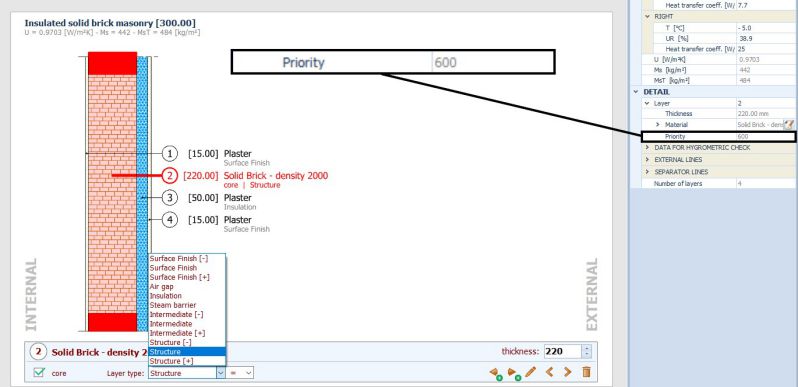The image size is (798, 387).
Task: Choose Air gap layer type
Action: 187,287
